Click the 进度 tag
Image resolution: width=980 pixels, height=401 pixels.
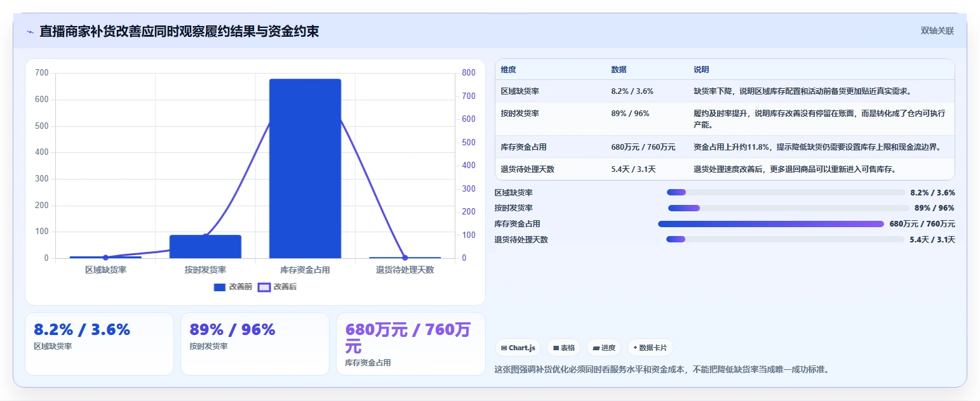pos(604,348)
